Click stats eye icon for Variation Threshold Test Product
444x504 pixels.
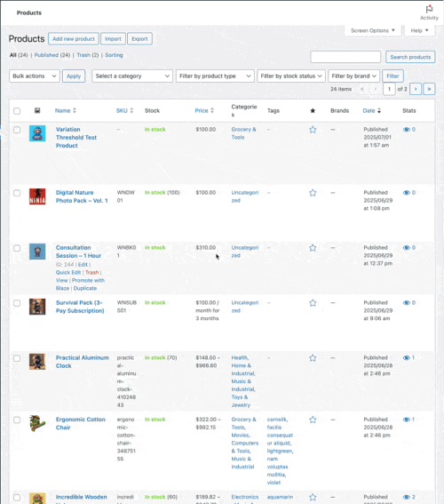click(x=407, y=130)
